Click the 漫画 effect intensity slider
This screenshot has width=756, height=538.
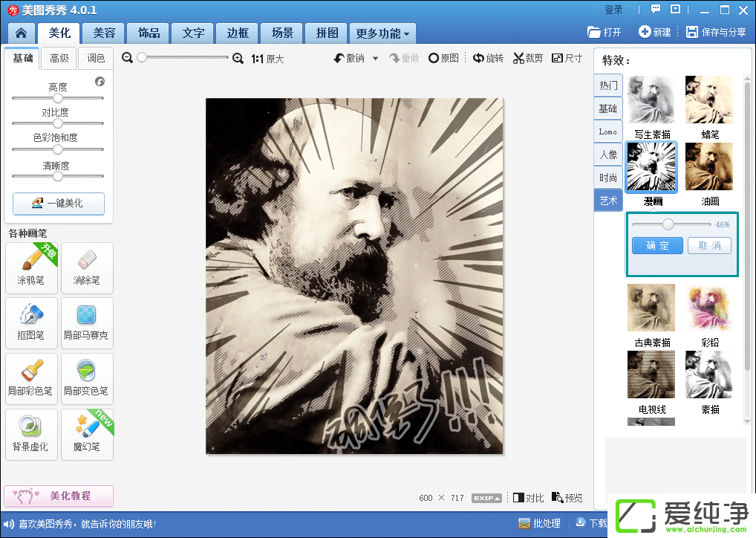point(668,224)
